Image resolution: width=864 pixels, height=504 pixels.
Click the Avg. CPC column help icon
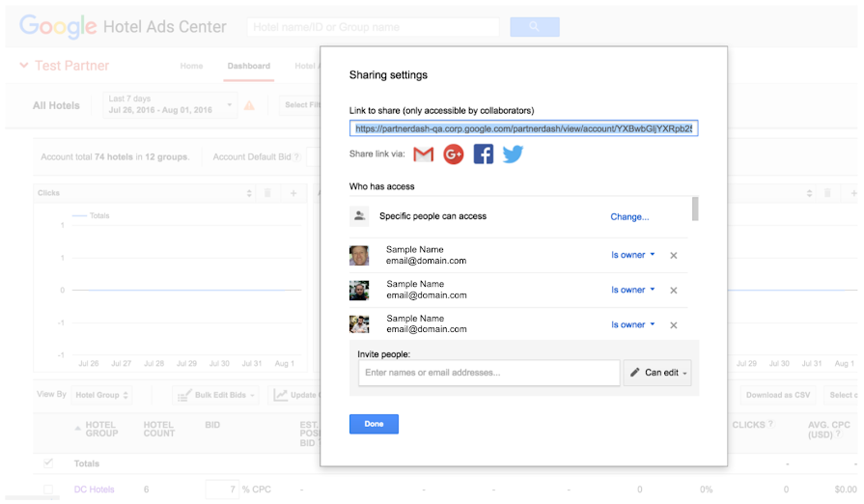pyautogui.click(x=838, y=434)
